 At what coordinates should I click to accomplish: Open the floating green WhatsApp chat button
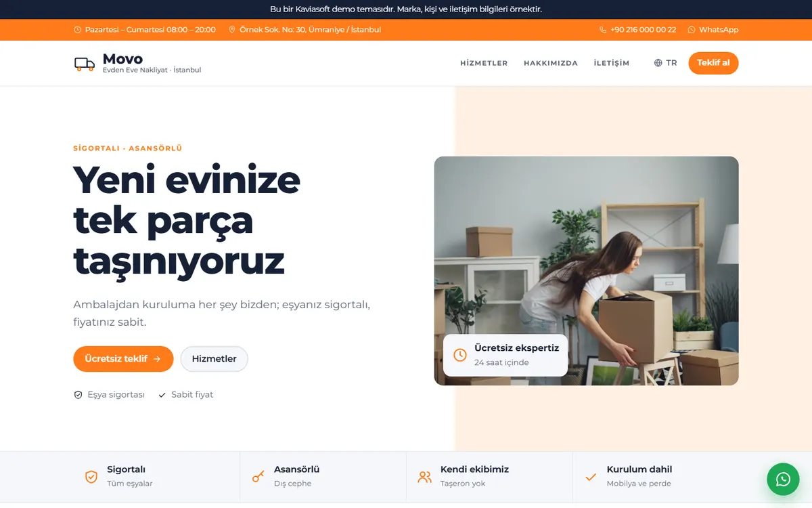[x=783, y=480]
